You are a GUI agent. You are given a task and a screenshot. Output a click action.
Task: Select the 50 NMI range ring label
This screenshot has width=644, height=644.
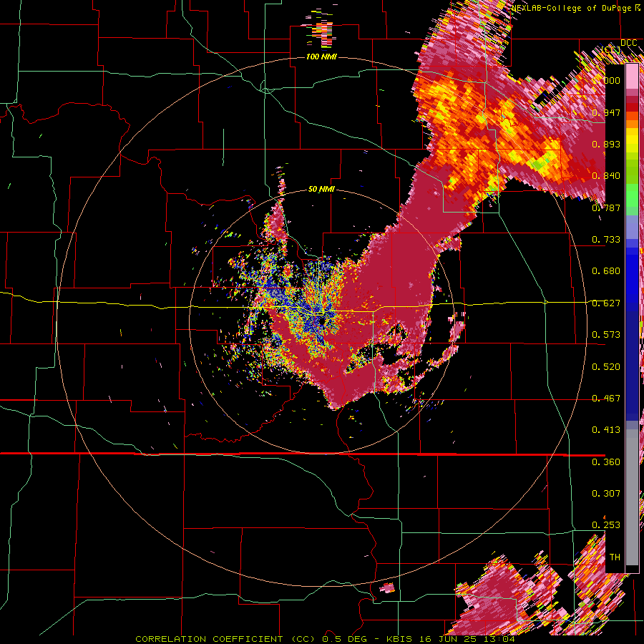click(x=321, y=189)
